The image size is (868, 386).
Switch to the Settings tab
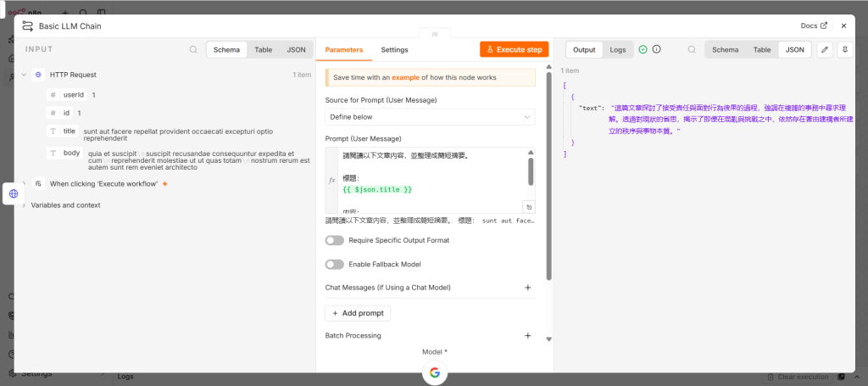point(394,50)
